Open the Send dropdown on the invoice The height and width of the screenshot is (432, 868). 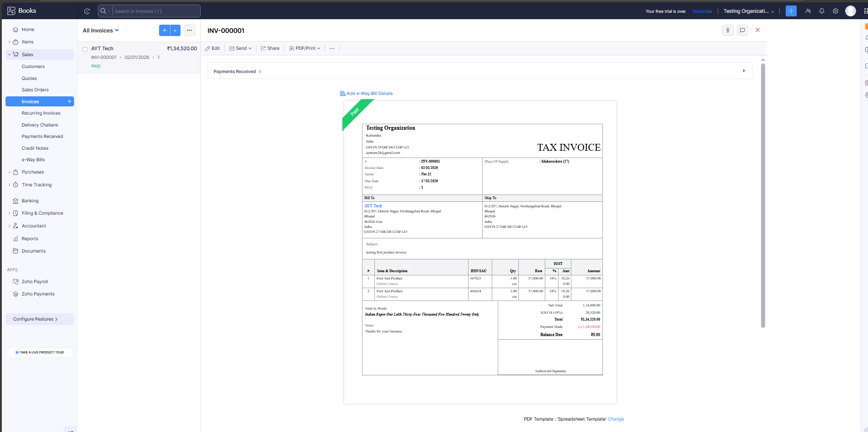point(240,48)
